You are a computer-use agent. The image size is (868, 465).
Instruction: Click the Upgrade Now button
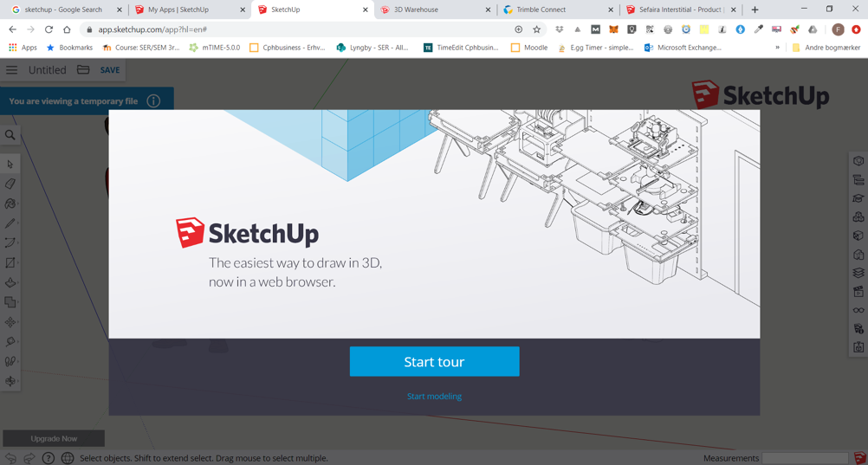click(54, 438)
